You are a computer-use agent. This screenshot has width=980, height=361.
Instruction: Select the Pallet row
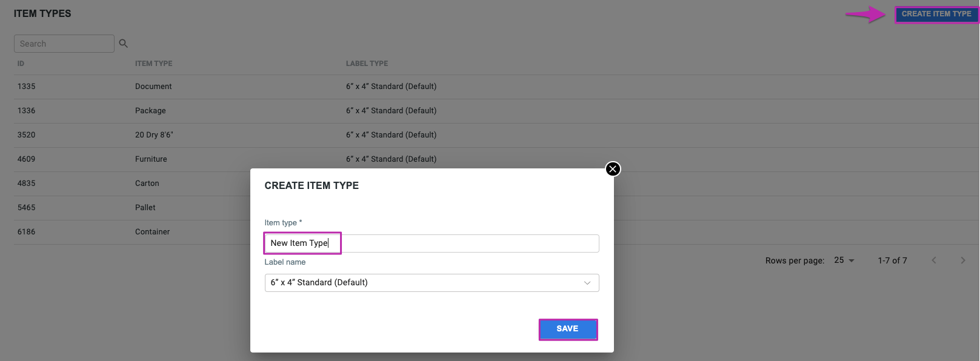[x=132, y=208]
